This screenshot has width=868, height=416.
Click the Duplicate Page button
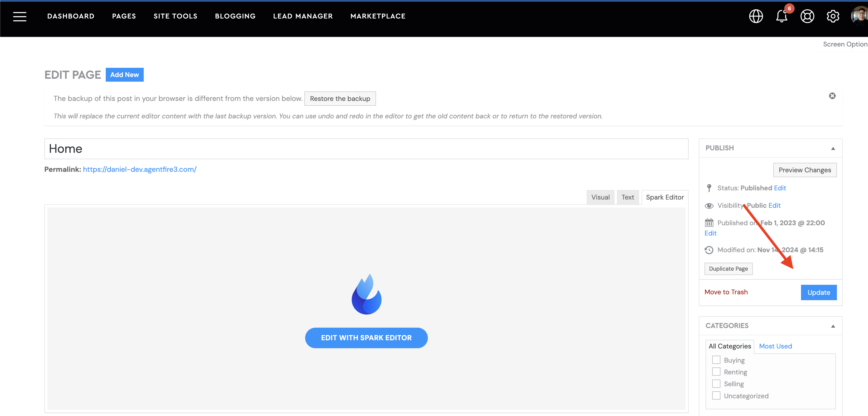tap(728, 269)
